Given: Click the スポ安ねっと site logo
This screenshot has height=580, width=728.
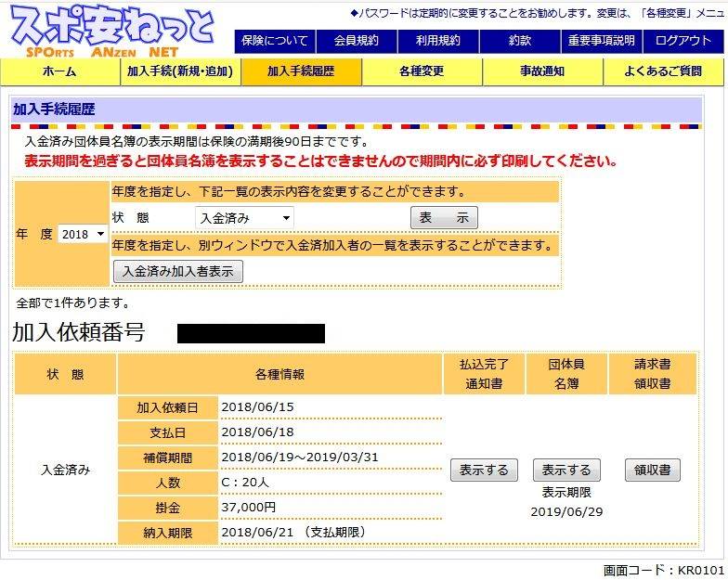Looking at the screenshot, I should pyautogui.click(x=111, y=32).
